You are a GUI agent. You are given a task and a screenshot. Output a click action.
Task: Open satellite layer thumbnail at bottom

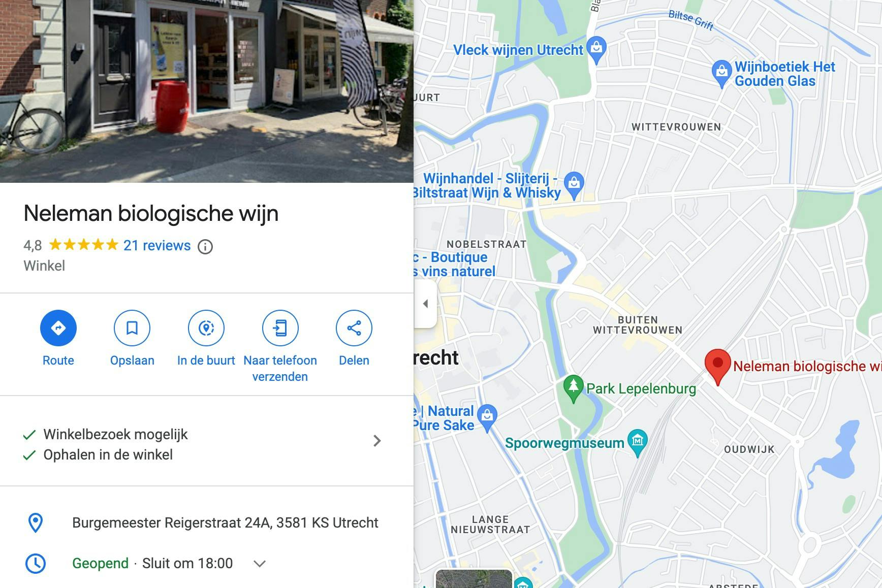(474, 579)
